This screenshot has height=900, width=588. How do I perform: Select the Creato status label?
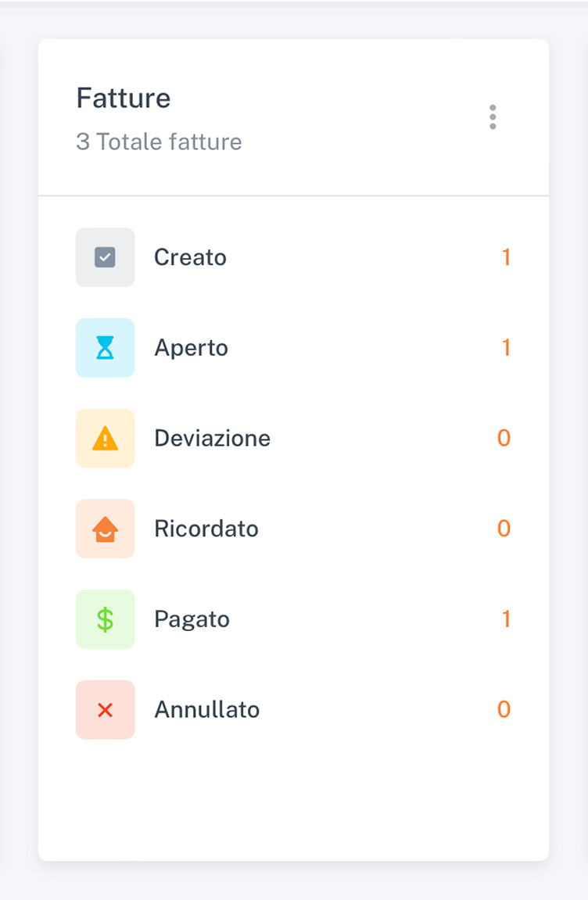pos(190,257)
